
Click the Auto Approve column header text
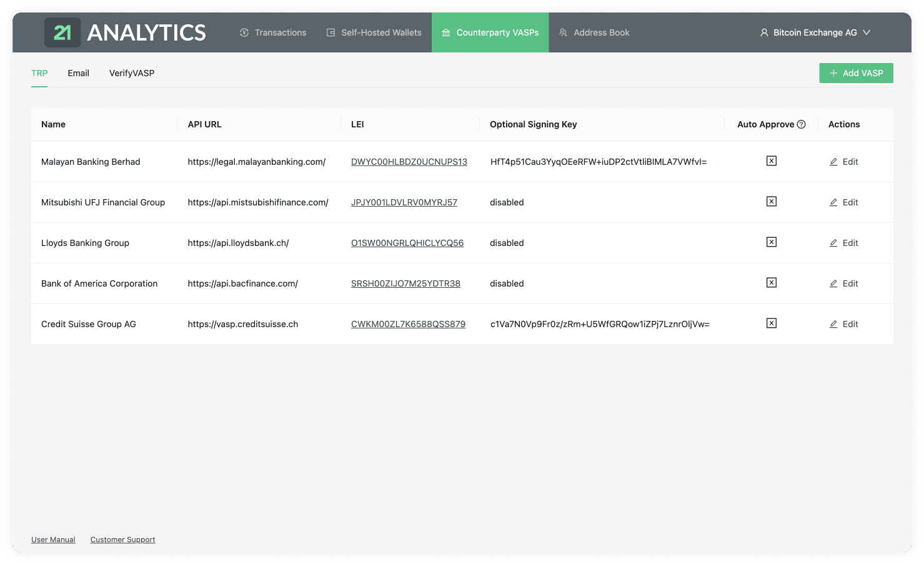pos(765,124)
